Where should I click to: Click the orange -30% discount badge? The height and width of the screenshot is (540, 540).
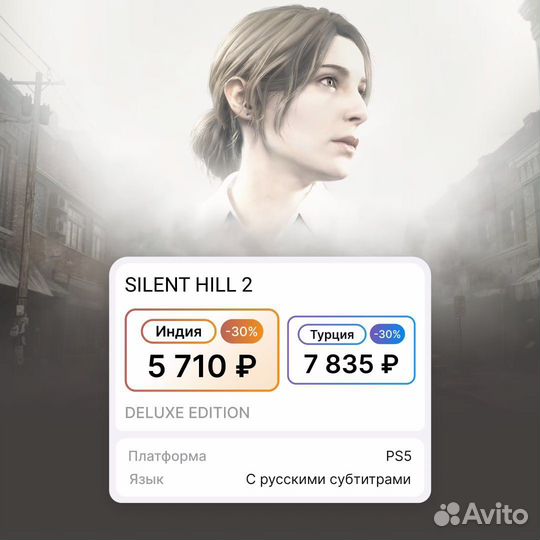242,331
